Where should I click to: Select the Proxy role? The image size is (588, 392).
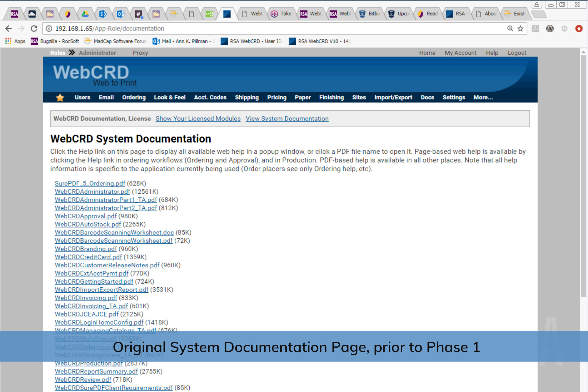pos(140,53)
